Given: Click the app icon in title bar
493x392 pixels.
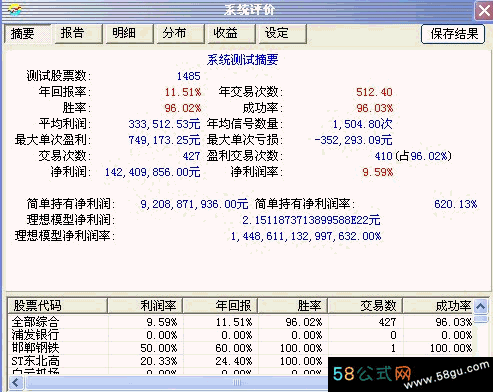Looking at the screenshot, I should [14, 10].
